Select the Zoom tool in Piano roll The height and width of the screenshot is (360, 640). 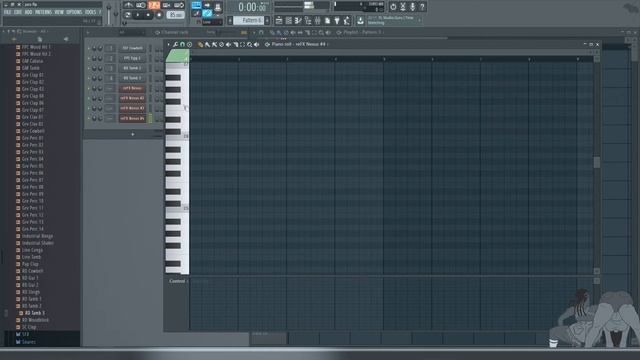(x=249, y=44)
